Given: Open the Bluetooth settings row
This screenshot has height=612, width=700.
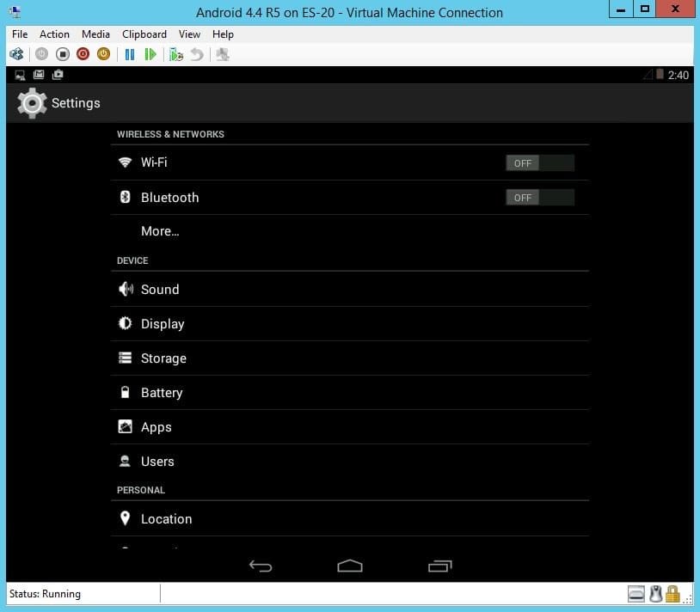Looking at the screenshot, I should (x=349, y=197).
